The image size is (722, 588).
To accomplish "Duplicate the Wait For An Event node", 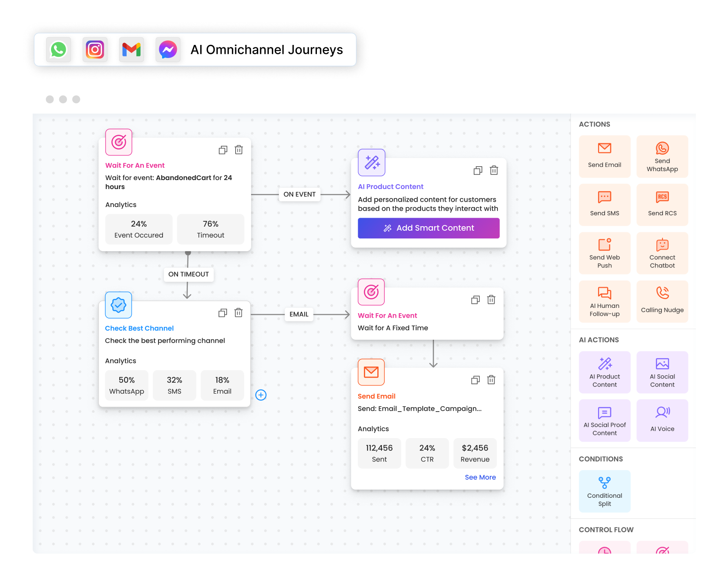I will pyautogui.click(x=223, y=150).
